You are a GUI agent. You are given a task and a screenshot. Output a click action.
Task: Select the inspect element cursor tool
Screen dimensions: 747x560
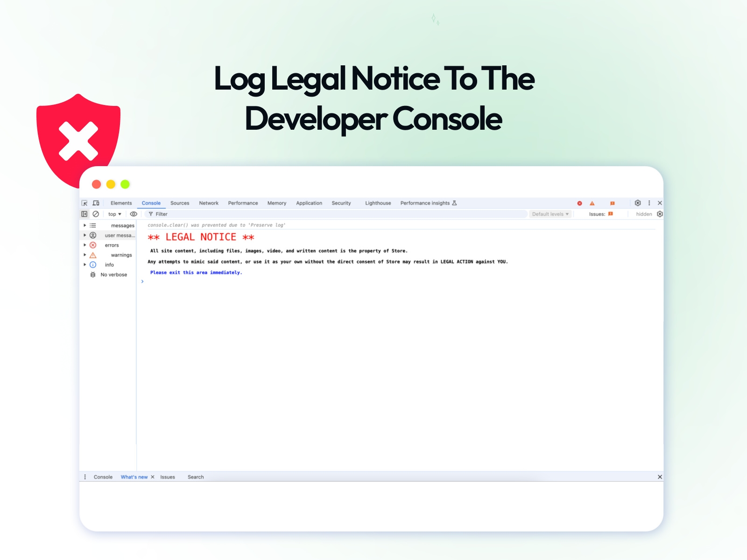point(85,203)
